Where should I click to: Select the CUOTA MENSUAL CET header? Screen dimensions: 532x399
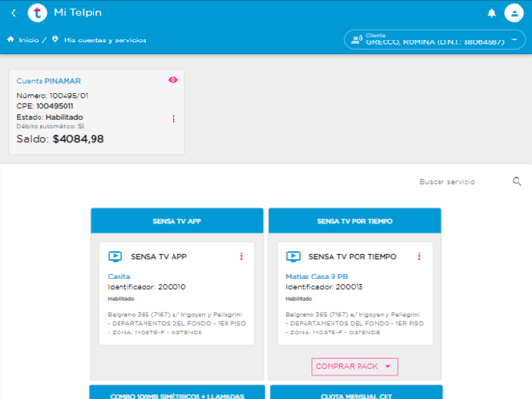[x=357, y=392]
